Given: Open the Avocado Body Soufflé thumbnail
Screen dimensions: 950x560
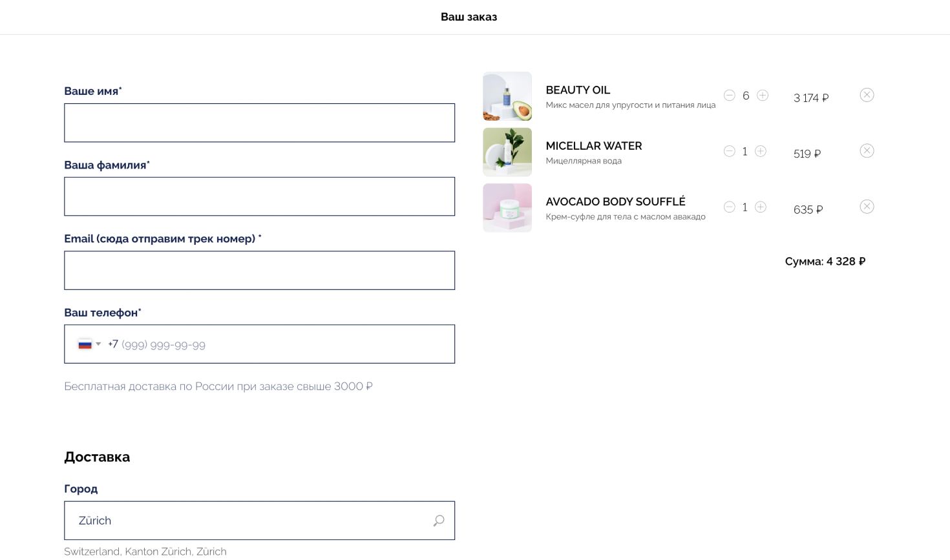Looking at the screenshot, I should [507, 208].
